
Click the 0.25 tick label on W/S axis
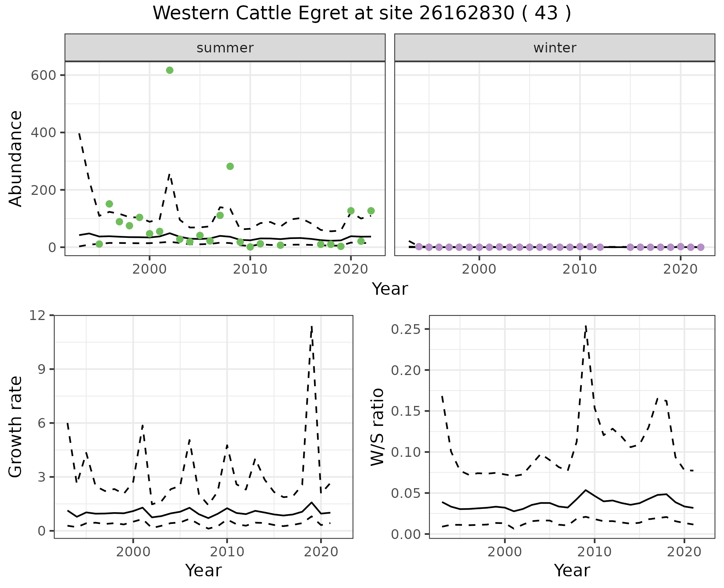pyautogui.click(x=406, y=329)
